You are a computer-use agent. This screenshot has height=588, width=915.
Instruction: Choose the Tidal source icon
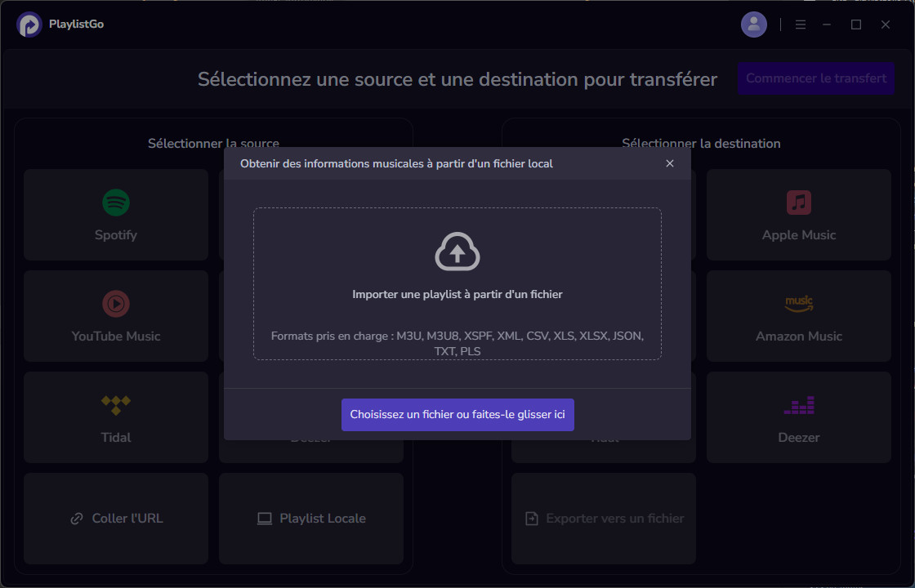pos(116,404)
